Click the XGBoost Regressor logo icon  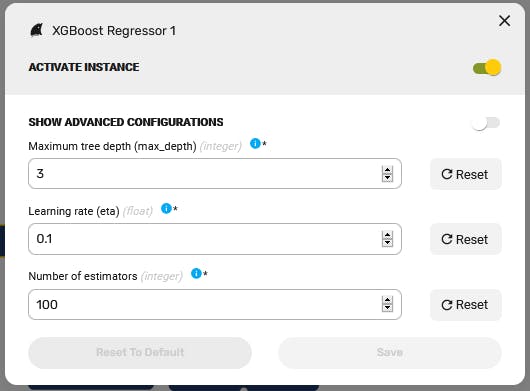coord(37,30)
